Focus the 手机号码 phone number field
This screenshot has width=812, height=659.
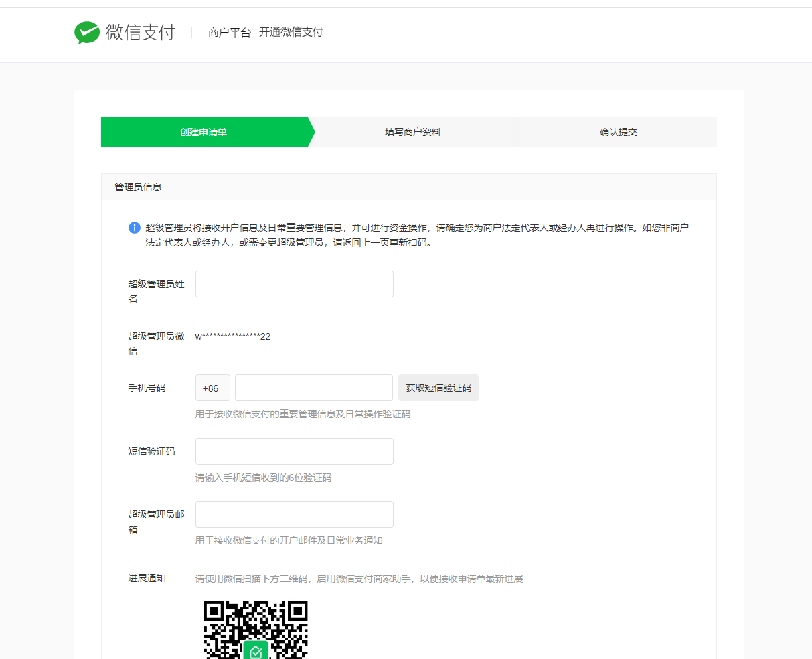[x=314, y=388]
